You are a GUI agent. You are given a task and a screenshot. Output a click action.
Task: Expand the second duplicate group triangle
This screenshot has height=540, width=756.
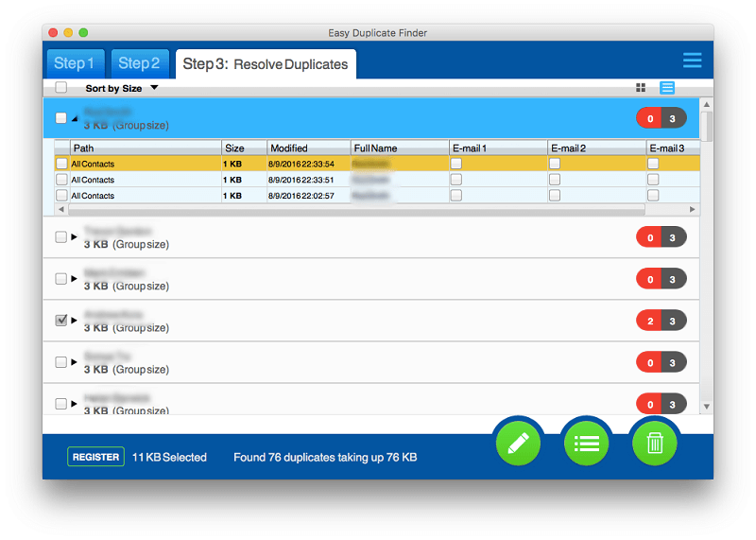point(75,236)
